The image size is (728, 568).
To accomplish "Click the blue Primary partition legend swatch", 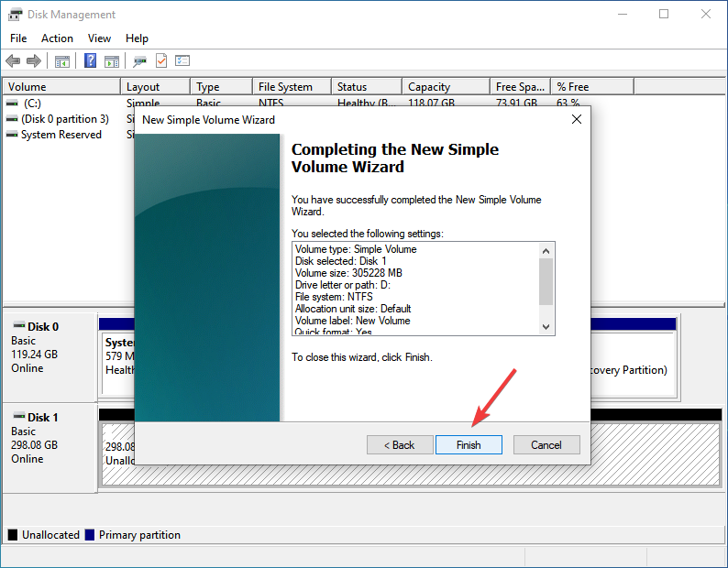I will pyautogui.click(x=90, y=535).
